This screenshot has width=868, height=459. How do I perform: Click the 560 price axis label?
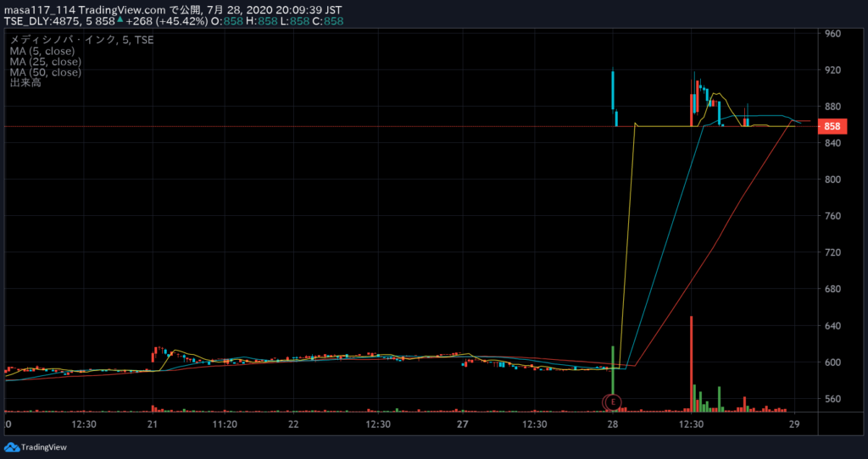click(832, 399)
